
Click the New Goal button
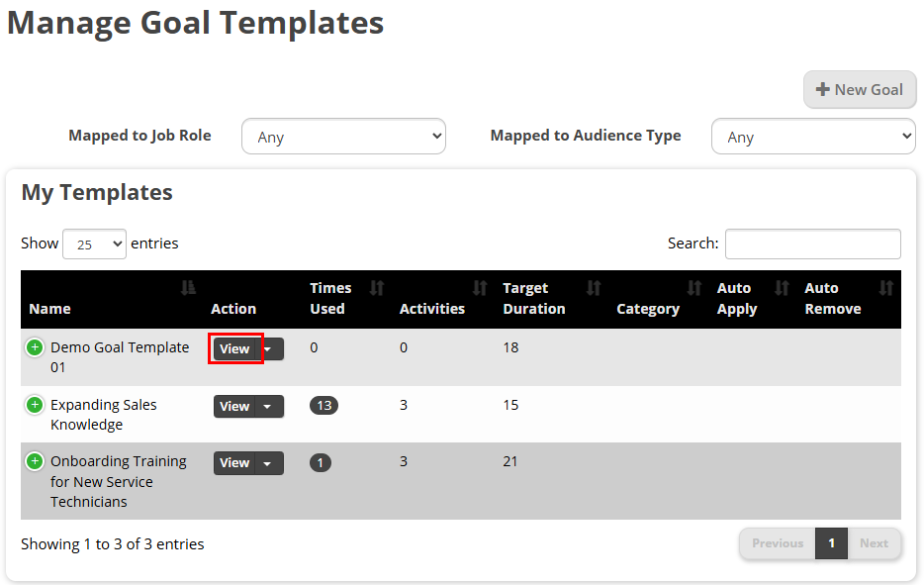(x=860, y=89)
